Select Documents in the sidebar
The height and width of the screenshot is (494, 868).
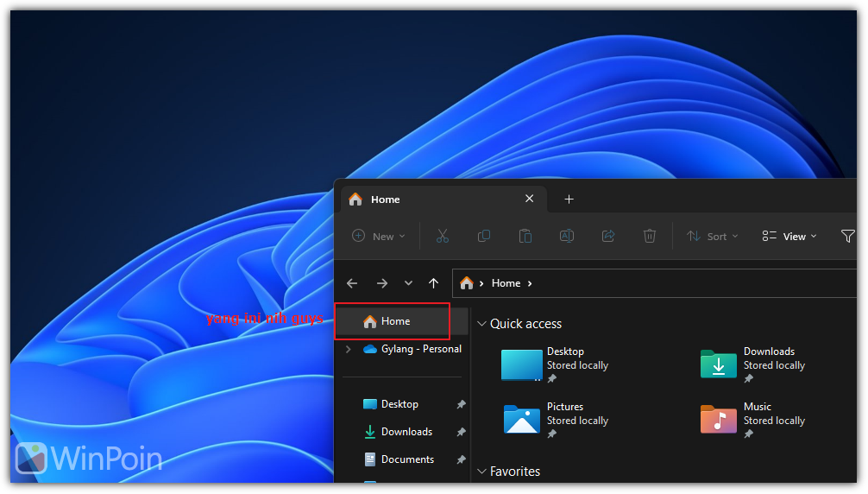(407, 459)
